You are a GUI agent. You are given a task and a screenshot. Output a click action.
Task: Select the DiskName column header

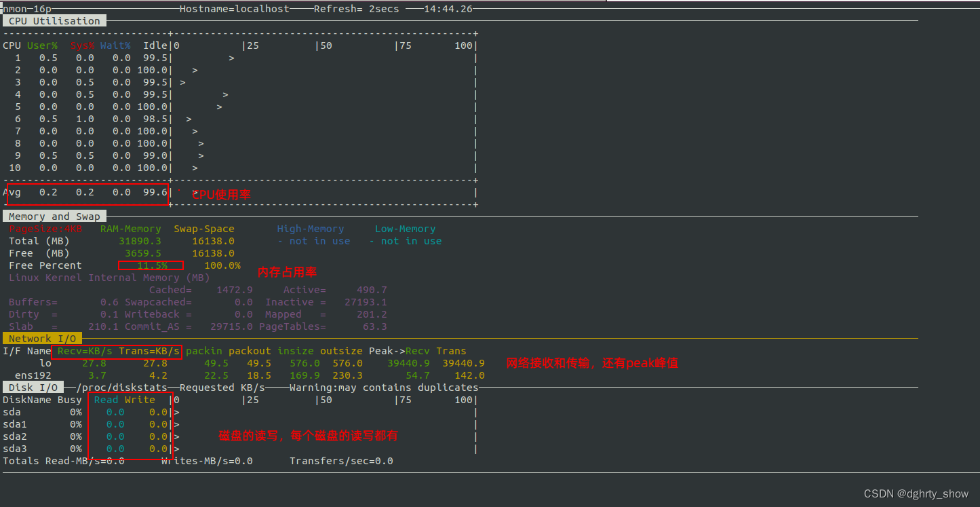pos(26,400)
